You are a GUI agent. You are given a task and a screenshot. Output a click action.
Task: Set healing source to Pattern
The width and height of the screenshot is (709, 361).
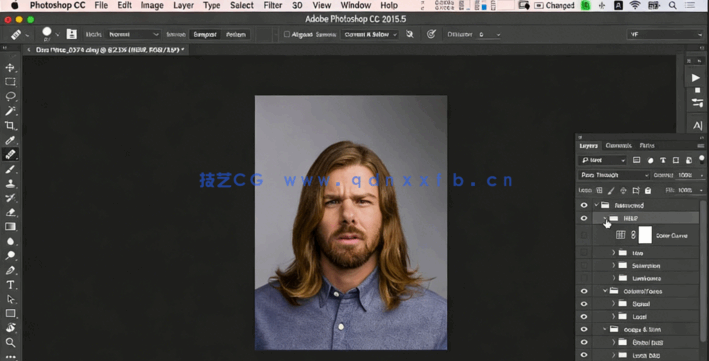click(236, 34)
